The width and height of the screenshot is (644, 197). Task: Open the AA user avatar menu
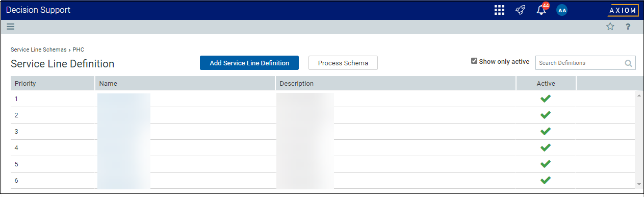click(x=562, y=10)
